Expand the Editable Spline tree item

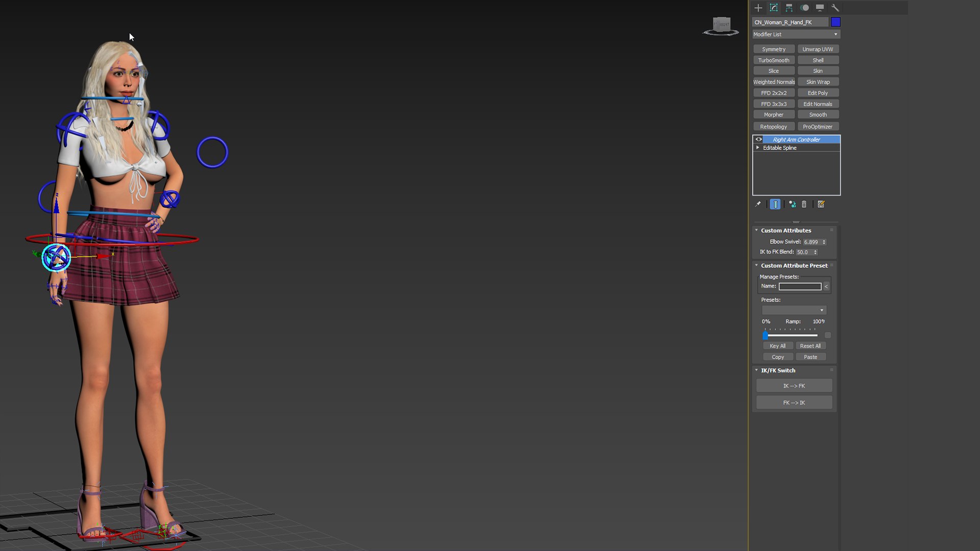click(x=758, y=147)
